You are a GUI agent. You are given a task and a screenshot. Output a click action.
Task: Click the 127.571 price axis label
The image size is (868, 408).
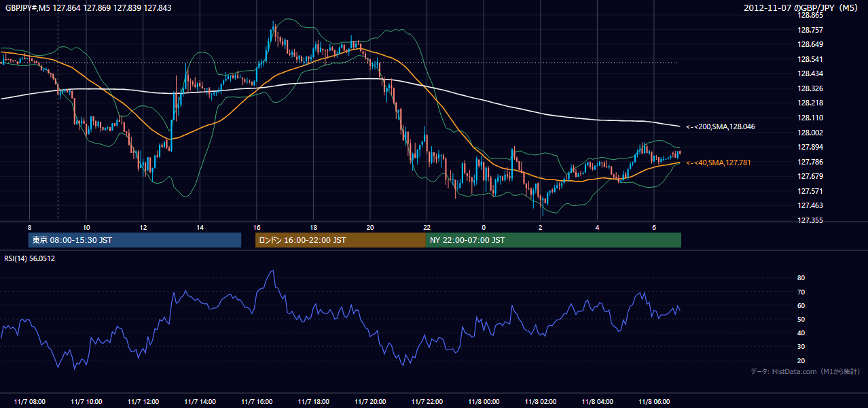(x=809, y=191)
